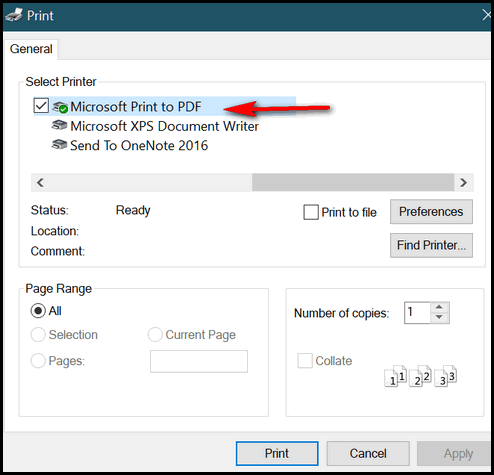
Task: Select the Microsoft Print to PDF printer icon
Action: tap(60, 107)
